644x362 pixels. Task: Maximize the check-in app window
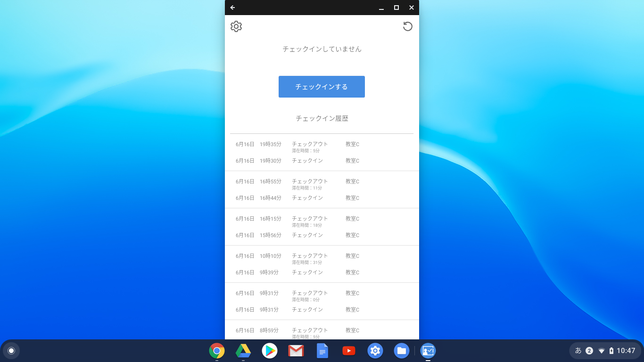[396, 8]
